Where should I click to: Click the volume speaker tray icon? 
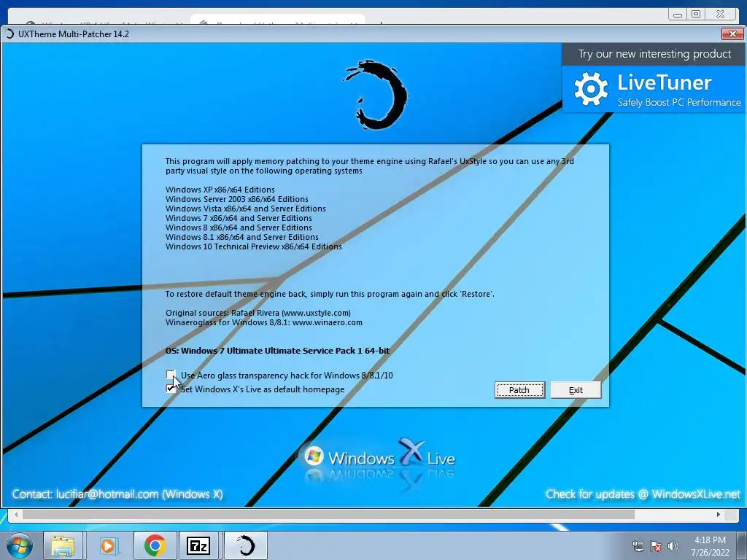[673, 546]
